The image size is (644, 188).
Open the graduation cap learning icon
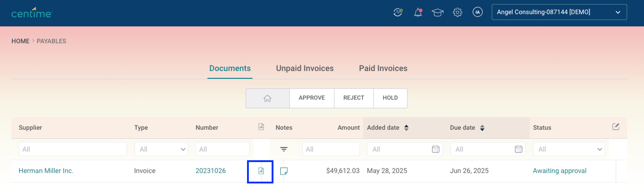(x=437, y=13)
